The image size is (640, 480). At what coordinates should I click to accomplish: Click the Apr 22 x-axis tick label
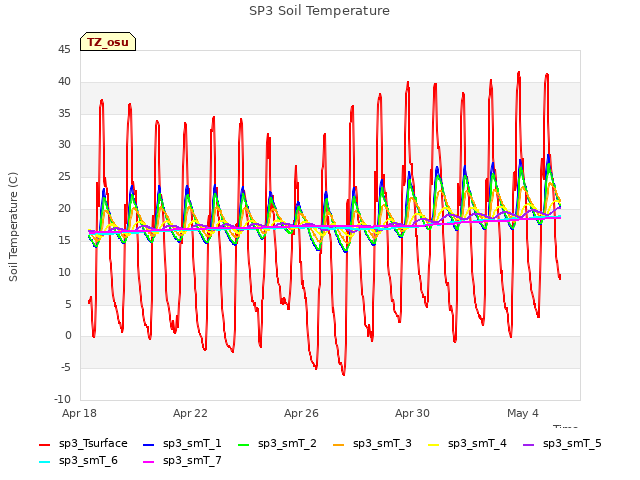tap(190, 413)
